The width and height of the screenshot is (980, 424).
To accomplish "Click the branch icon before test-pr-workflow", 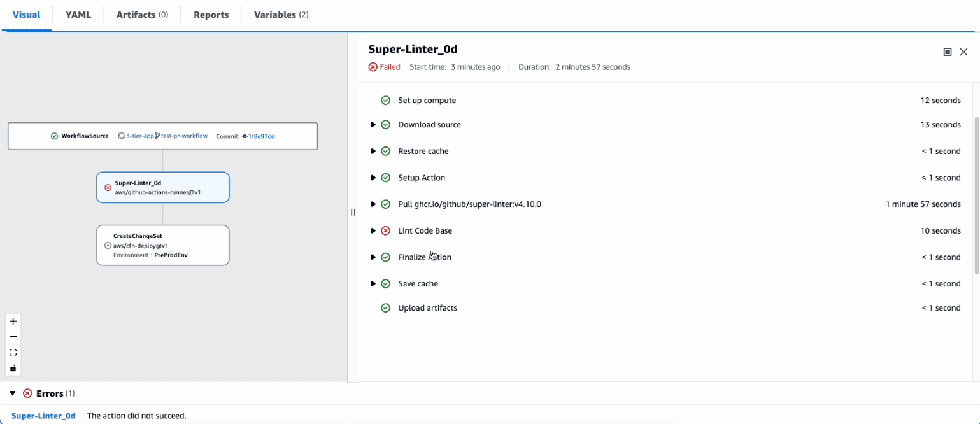I will tap(158, 136).
